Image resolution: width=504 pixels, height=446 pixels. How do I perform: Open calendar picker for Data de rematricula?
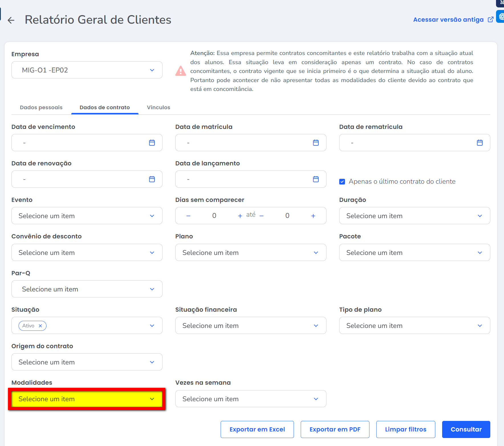(479, 143)
